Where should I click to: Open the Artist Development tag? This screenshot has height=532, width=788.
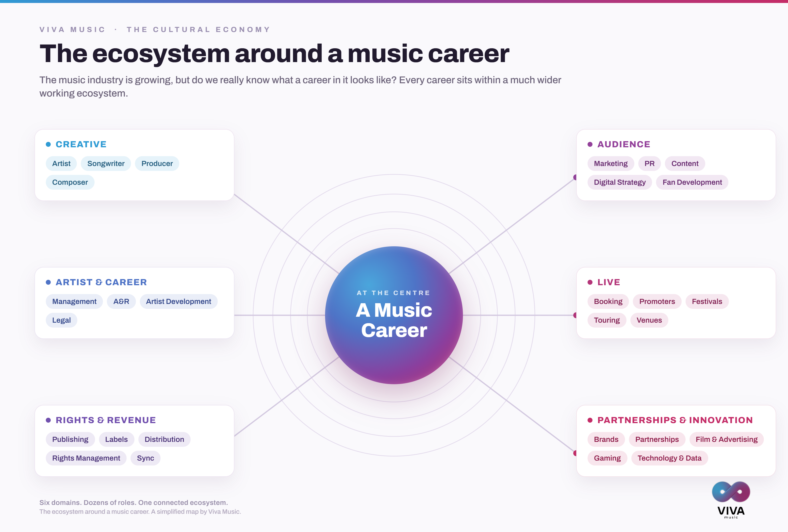pos(178,301)
